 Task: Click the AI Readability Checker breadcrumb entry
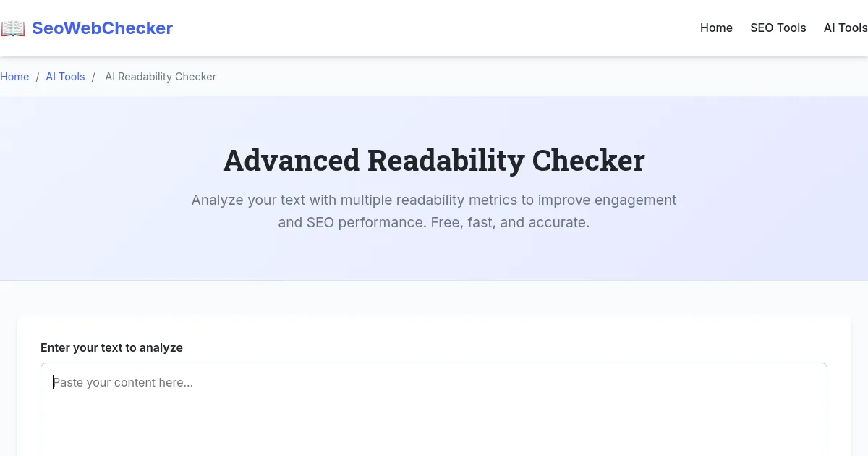161,77
